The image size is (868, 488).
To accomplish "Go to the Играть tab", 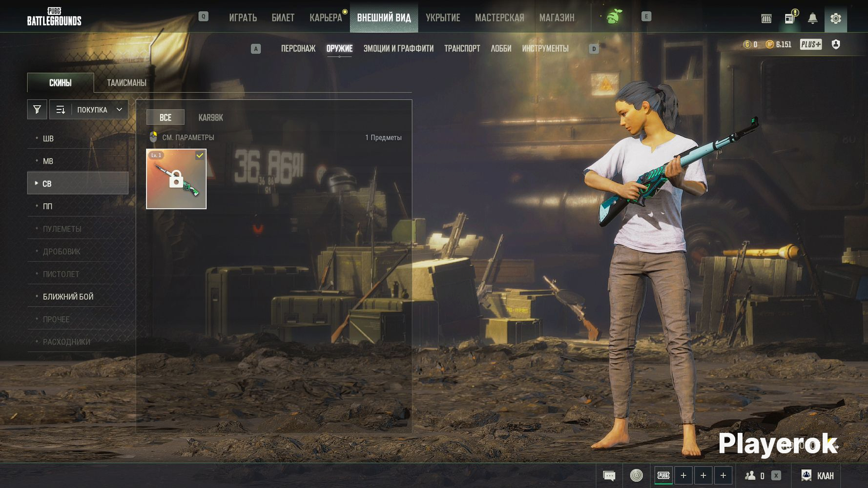I will coord(243,18).
